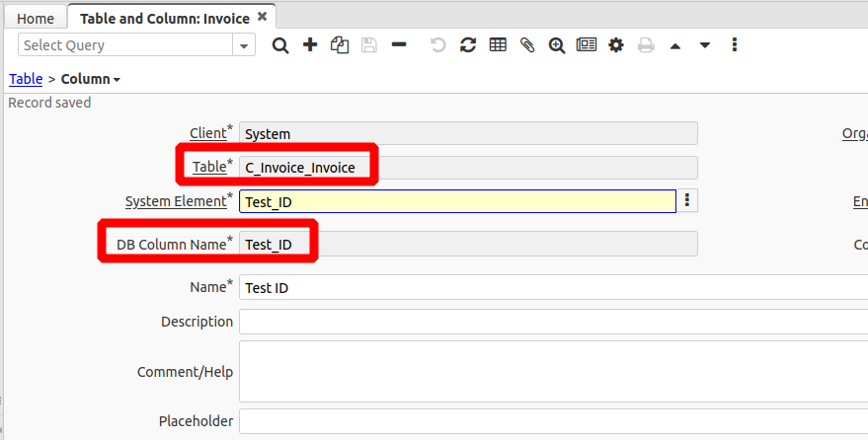Toggle grid view in toolbar
Screen dimensions: 868x440
(x=498, y=45)
